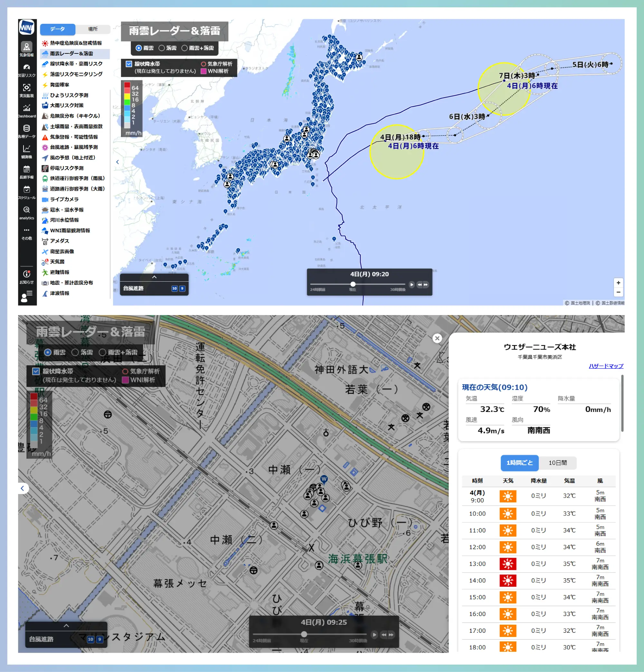Open the スケジュール sidebar icon

[26, 192]
